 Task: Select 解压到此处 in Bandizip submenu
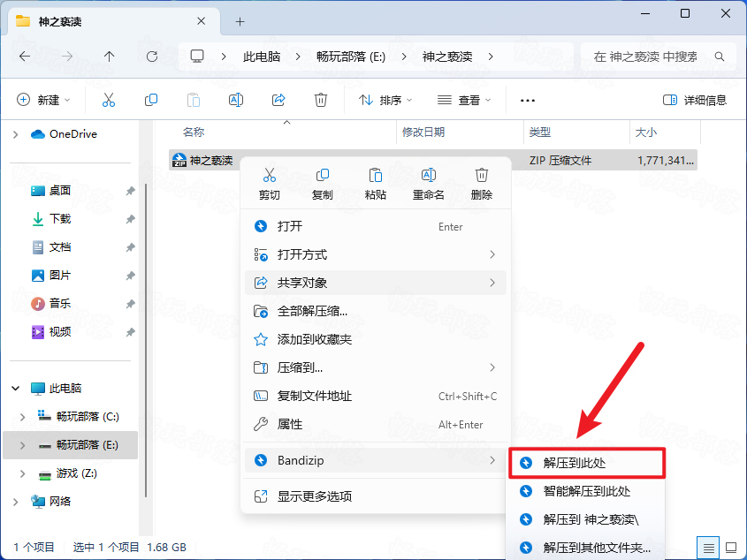point(587,463)
